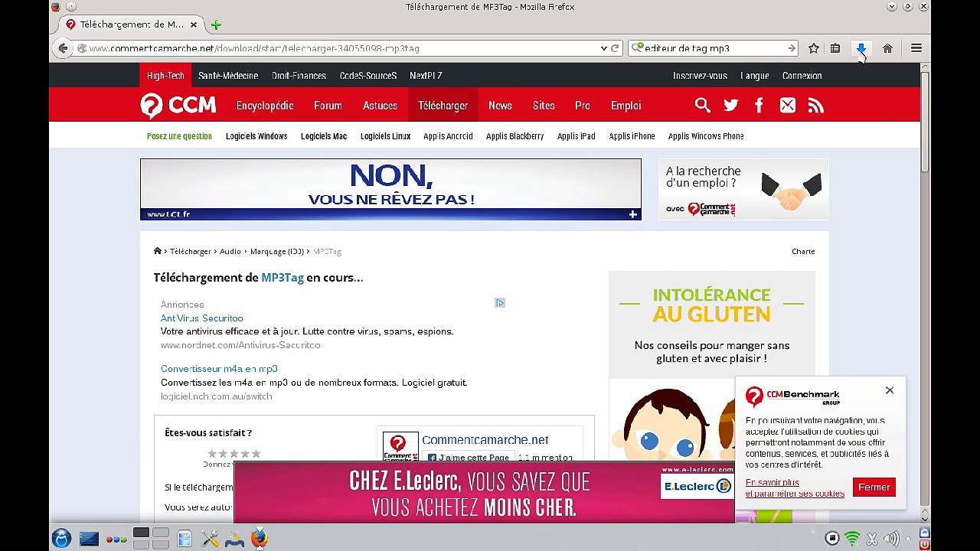Select the CodeS-SourceS tab

(x=368, y=76)
